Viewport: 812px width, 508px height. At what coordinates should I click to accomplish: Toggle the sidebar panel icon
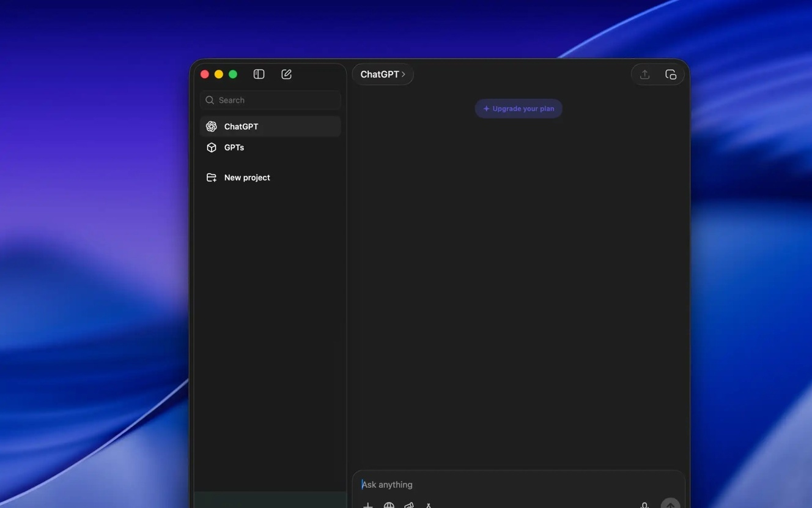pyautogui.click(x=259, y=74)
